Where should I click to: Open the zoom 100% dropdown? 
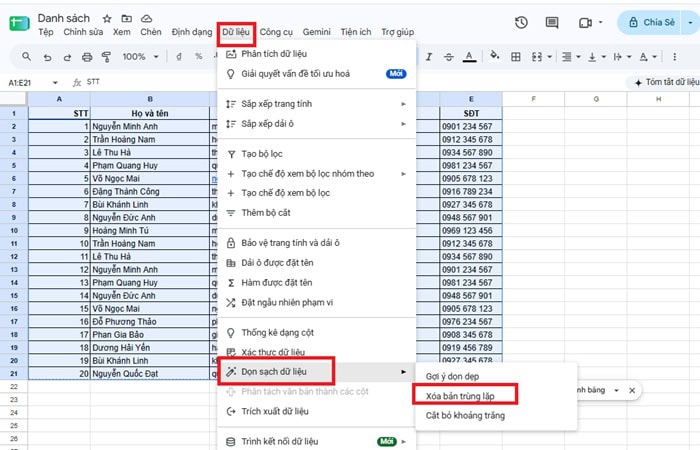coord(140,57)
